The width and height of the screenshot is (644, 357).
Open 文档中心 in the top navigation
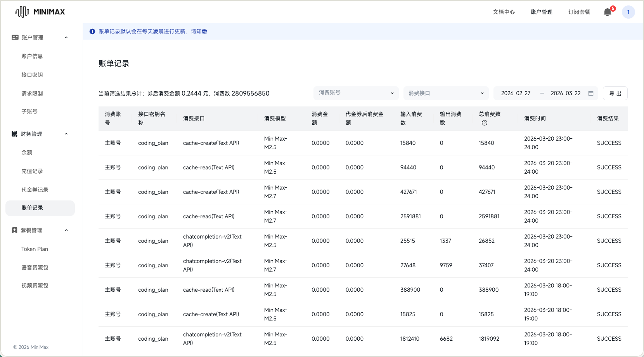pyautogui.click(x=504, y=12)
